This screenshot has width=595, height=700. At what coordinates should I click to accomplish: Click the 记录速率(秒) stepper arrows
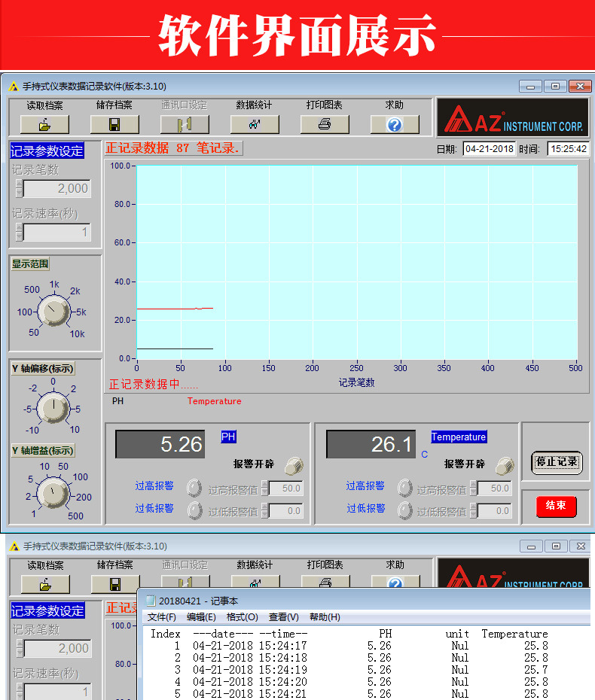[x=20, y=232]
